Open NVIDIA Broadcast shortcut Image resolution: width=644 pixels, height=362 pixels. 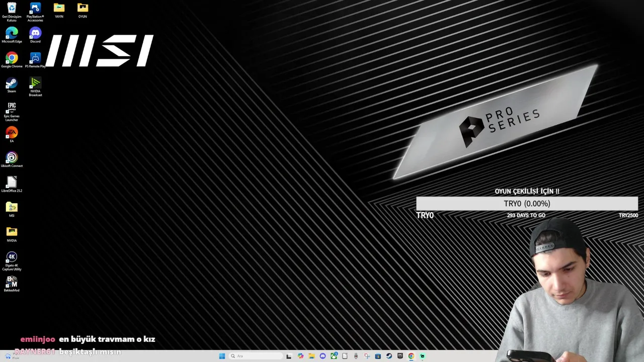[x=35, y=87]
